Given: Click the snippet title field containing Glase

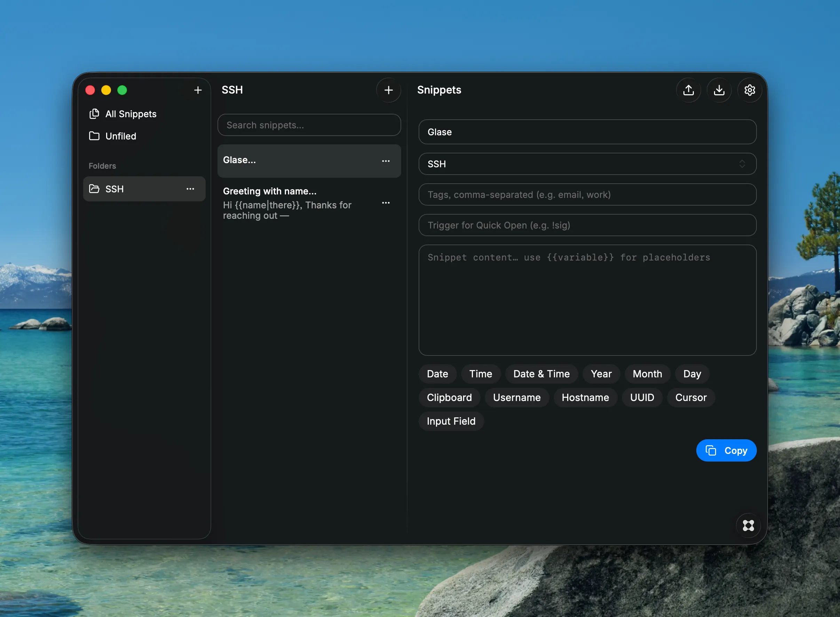Looking at the screenshot, I should tap(587, 132).
